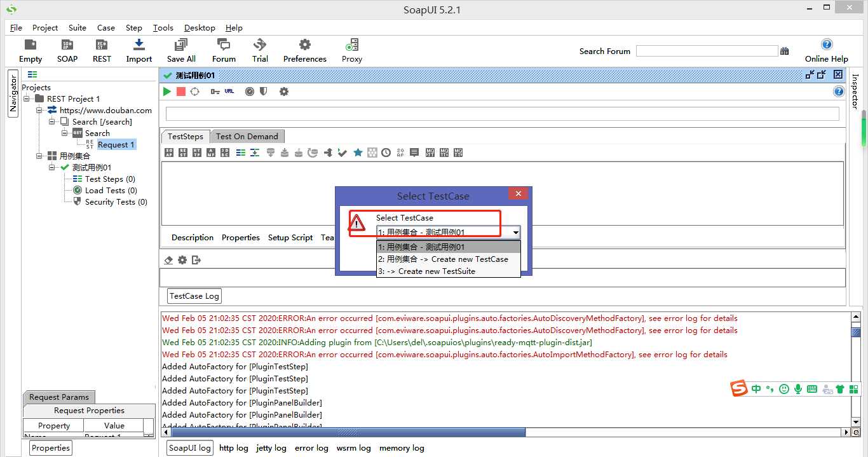
Task: Click the new LoadTest icon in test case toolbar
Action: coord(250,92)
